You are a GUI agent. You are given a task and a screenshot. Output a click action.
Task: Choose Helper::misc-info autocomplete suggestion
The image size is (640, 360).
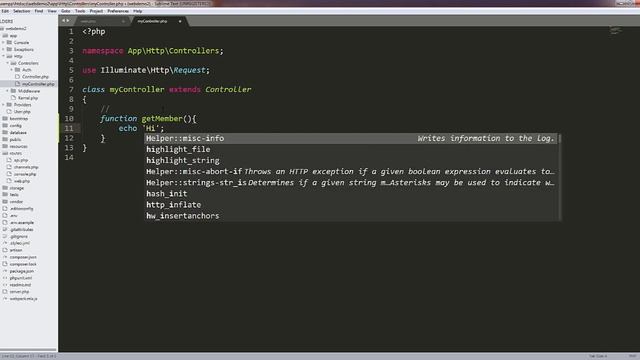351,138
